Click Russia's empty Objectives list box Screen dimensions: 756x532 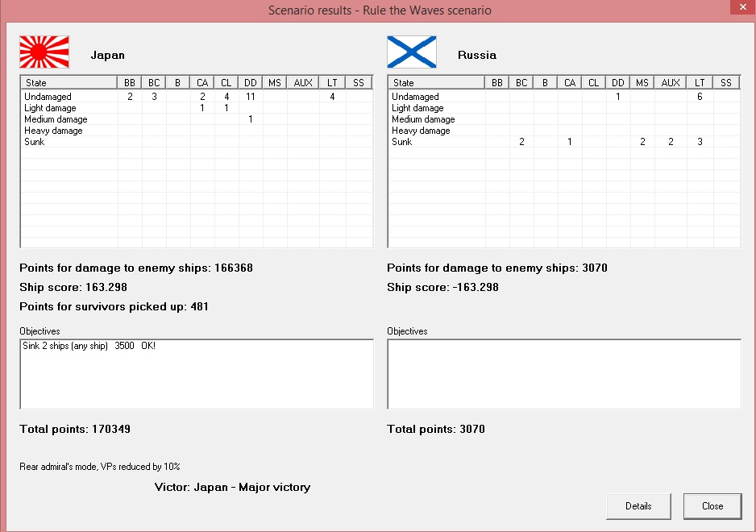point(564,374)
